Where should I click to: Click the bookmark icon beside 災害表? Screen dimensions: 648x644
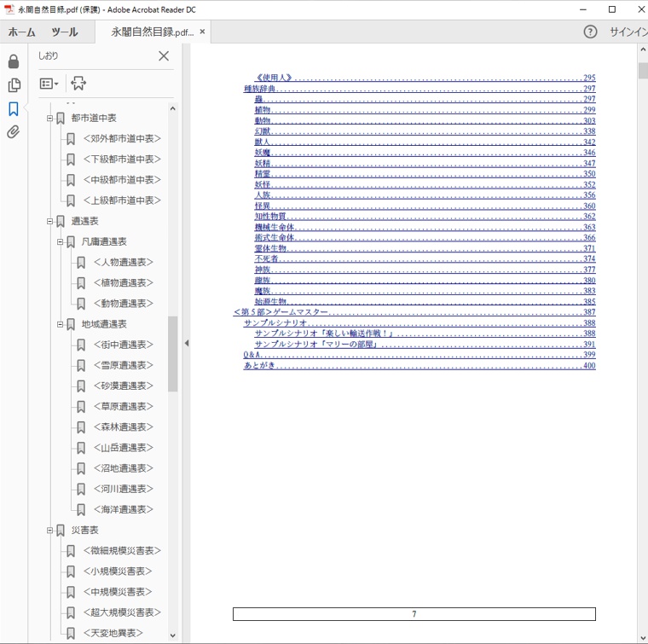point(61,531)
